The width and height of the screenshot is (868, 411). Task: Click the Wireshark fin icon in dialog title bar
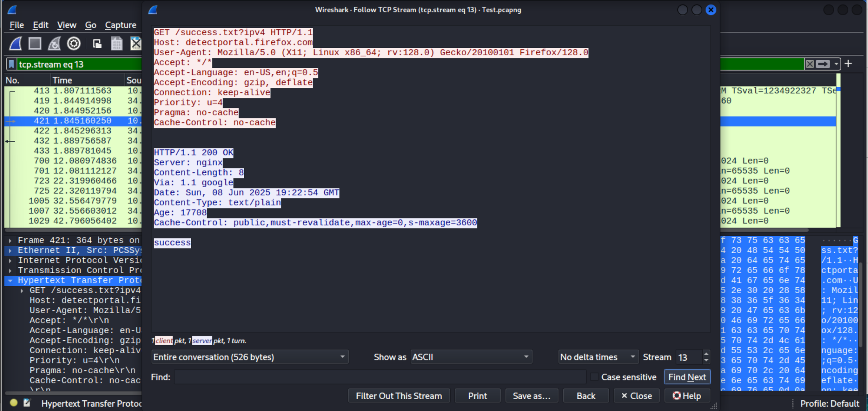tap(153, 10)
